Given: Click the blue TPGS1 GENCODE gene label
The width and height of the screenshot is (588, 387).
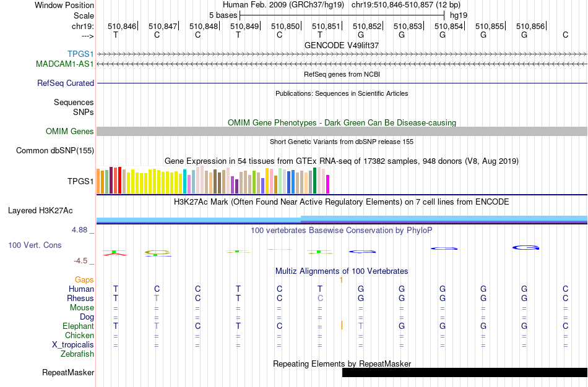Looking at the screenshot, I should [80, 54].
